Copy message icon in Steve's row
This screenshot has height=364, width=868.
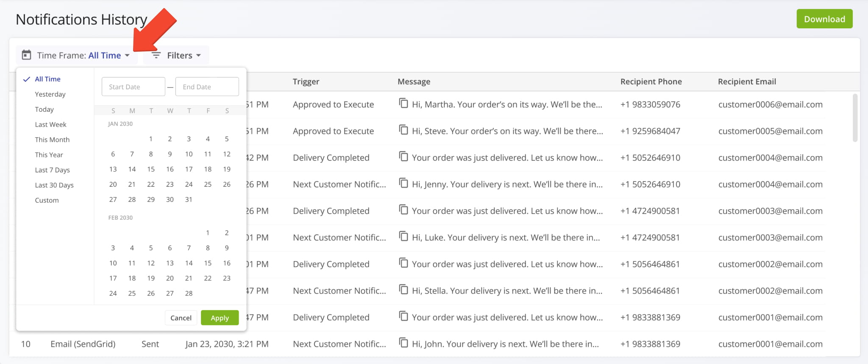[403, 130]
